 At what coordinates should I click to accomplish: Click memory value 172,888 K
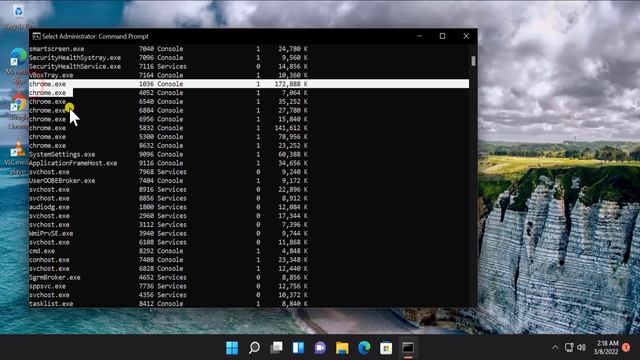[291, 84]
